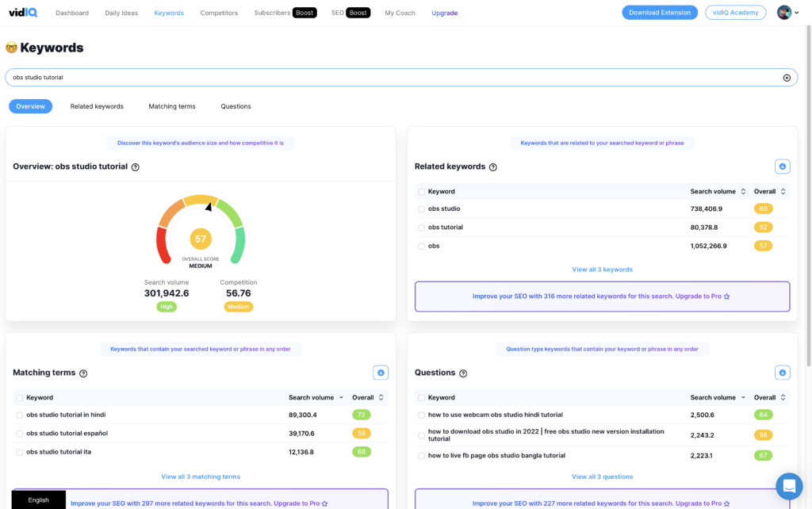Upgrade to Pro for 297 more keywords
This screenshot has height=509, width=812.
[x=201, y=499]
